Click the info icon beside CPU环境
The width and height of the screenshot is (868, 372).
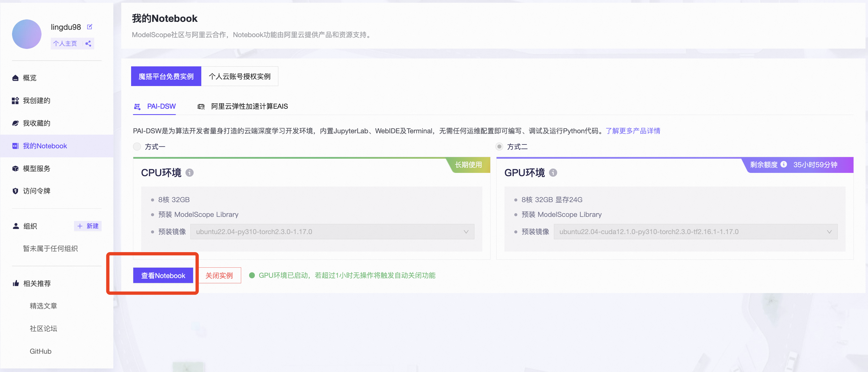pos(190,173)
